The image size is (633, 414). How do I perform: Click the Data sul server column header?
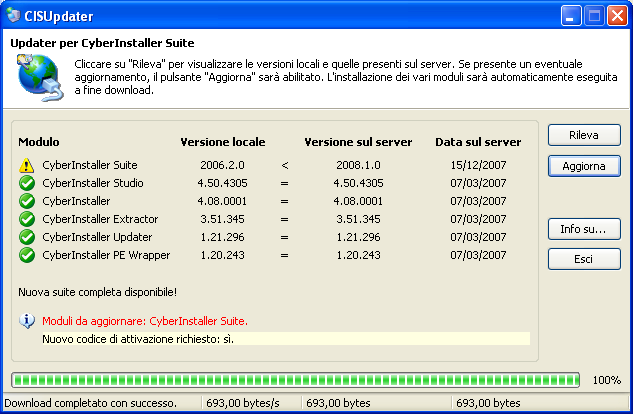coord(478,142)
